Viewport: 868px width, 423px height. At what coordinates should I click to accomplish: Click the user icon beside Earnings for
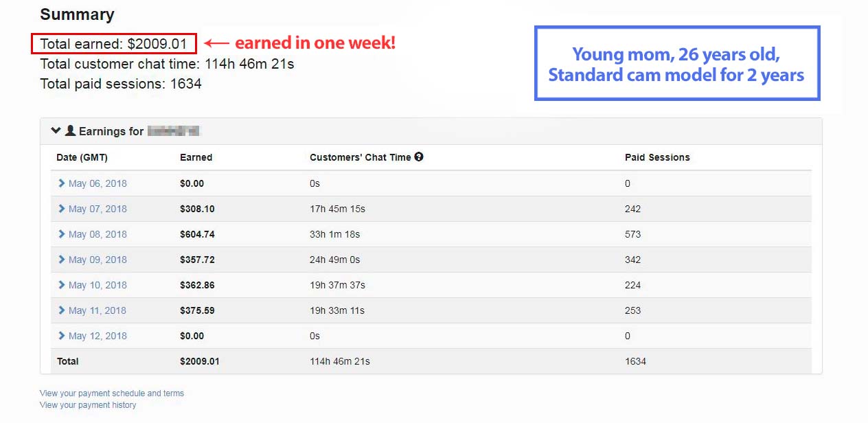70,130
